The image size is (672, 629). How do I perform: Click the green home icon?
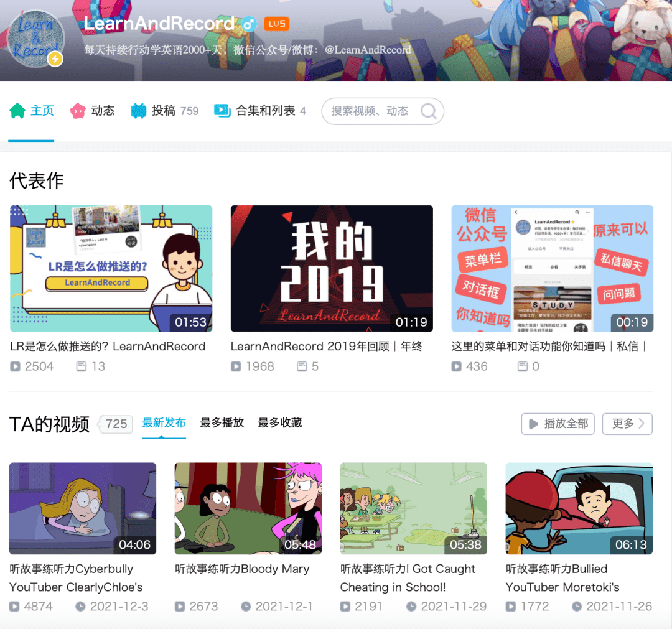pos(17,111)
